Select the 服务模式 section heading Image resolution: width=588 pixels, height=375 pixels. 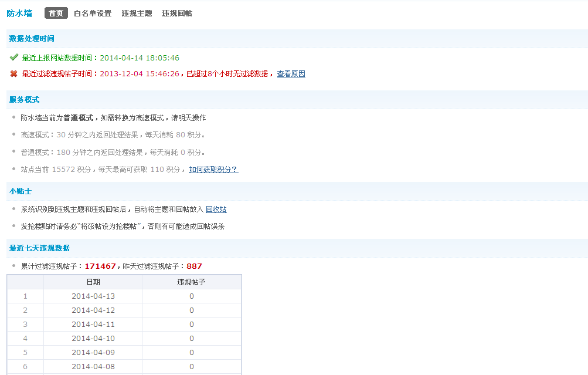pyautogui.click(x=25, y=100)
